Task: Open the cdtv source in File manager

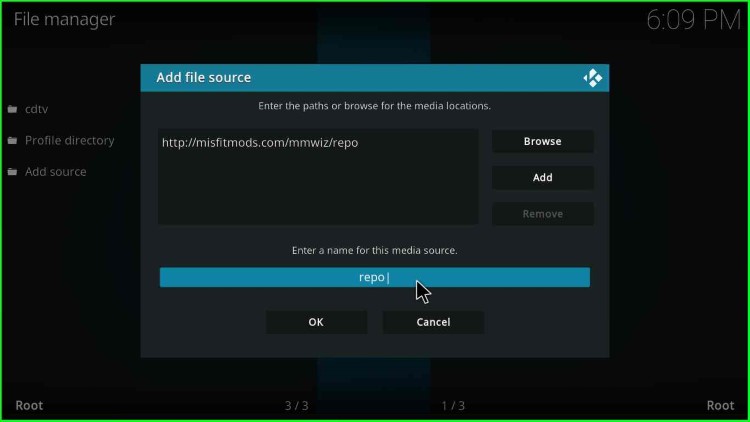Action: tap(36, 109)
